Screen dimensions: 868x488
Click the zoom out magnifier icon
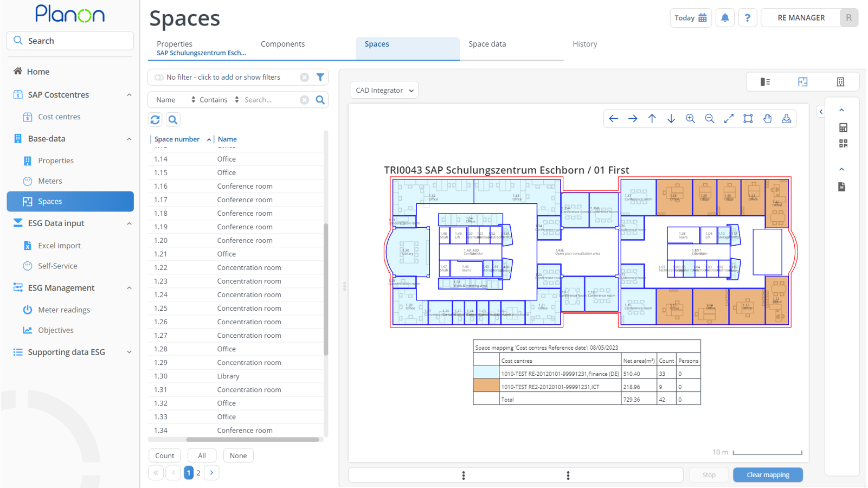click(709, 119)
